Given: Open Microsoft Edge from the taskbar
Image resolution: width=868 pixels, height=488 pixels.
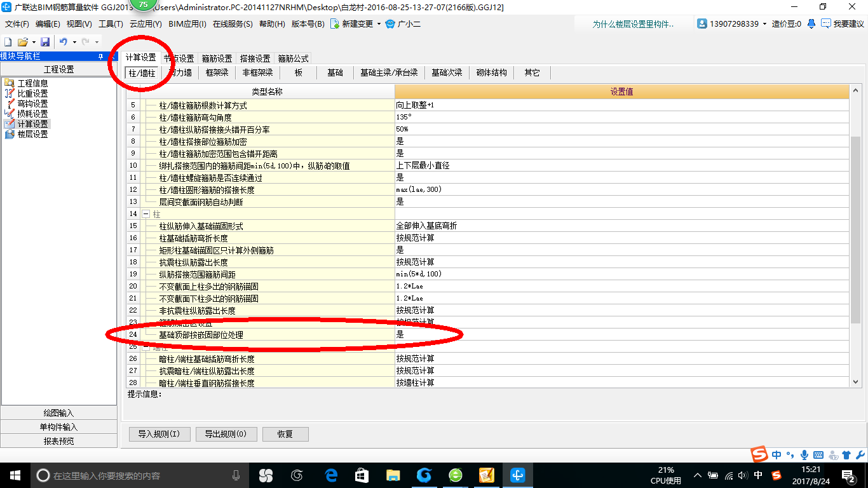Looking at the screenshot, I should tap(331, 475).
